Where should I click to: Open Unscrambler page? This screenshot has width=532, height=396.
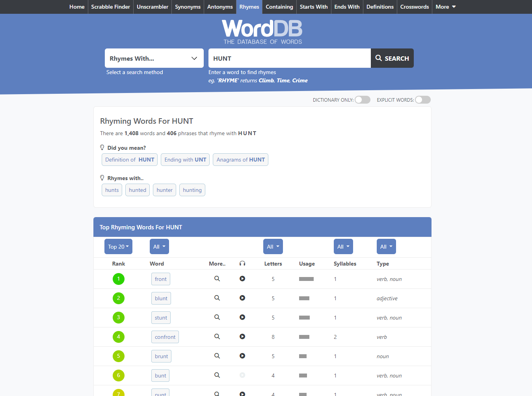point(153,7)
